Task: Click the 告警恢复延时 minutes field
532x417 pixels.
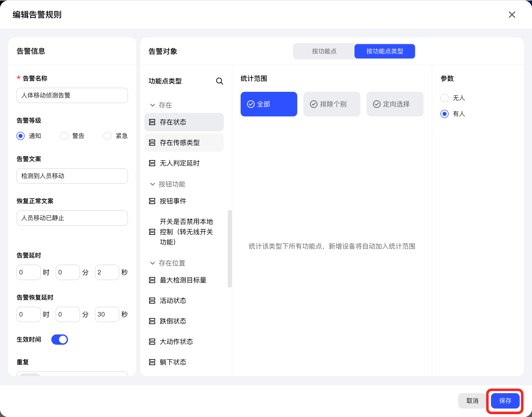Action: [x=68, y=314]
